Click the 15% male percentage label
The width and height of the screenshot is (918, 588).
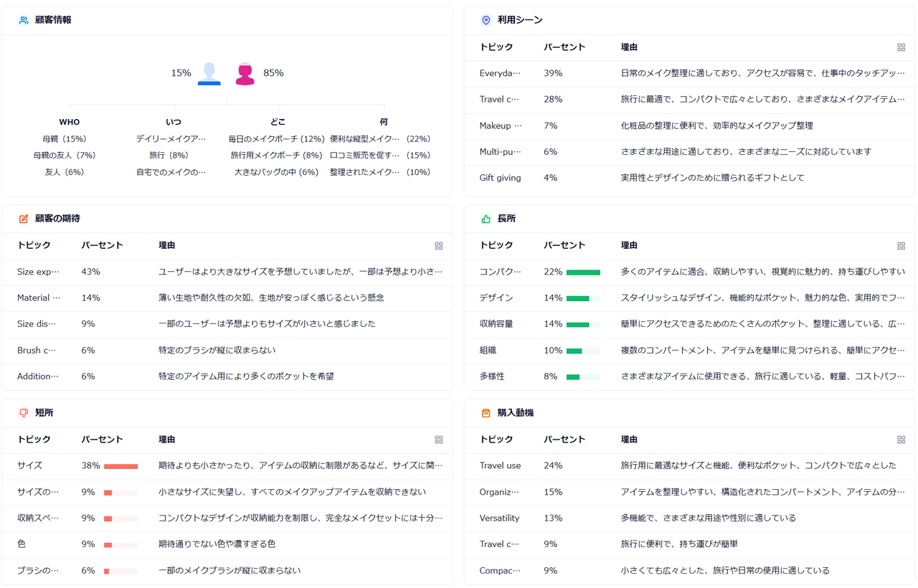[181, 73]
